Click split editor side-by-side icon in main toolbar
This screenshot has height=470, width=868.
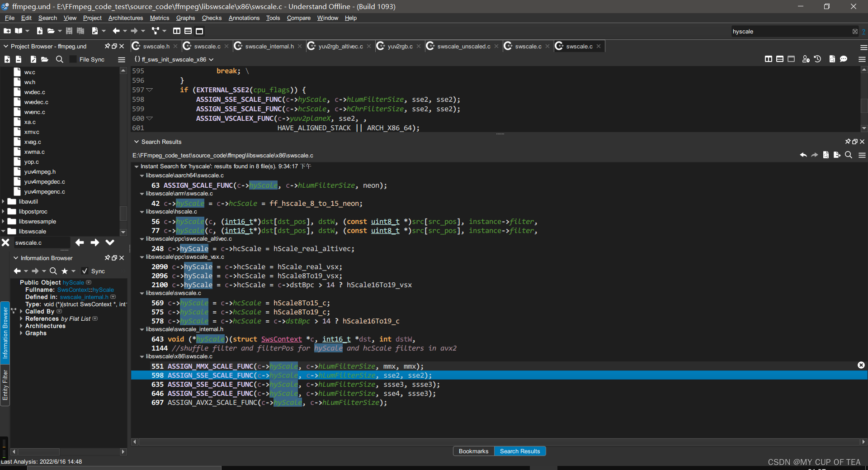tap(177, 31)
